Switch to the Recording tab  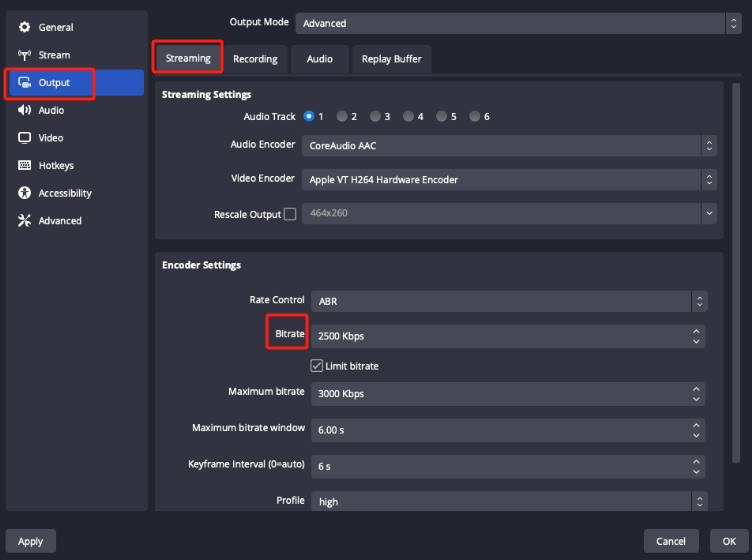click(x=255, y=59)
